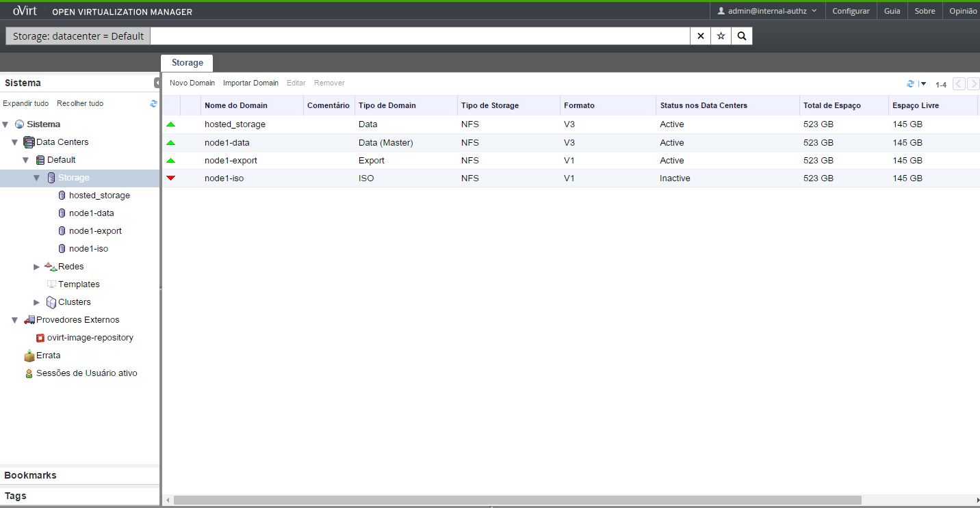Image resolution: width=980 pixels, height=508 pixels.
Task: Select ovirt-image-repository provider icon
Action: (40, 338)
